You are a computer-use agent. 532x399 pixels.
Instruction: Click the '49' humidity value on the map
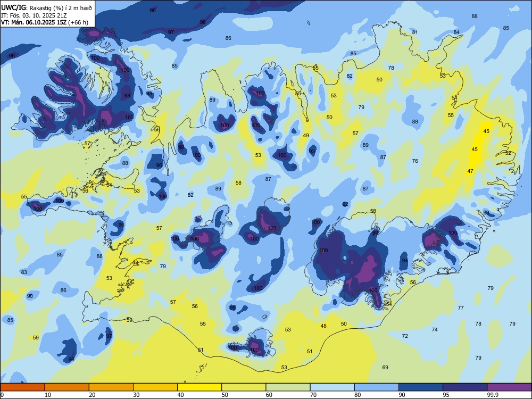306,136
